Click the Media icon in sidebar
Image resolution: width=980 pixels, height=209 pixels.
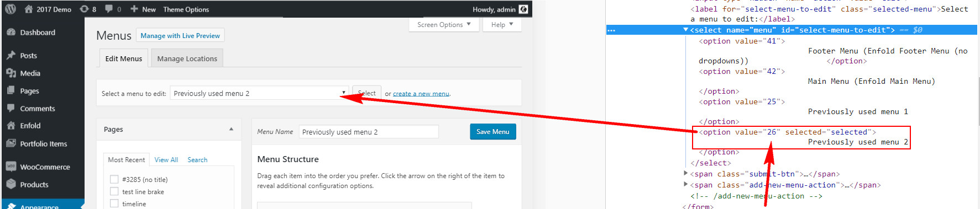click(x=11, y=73)
